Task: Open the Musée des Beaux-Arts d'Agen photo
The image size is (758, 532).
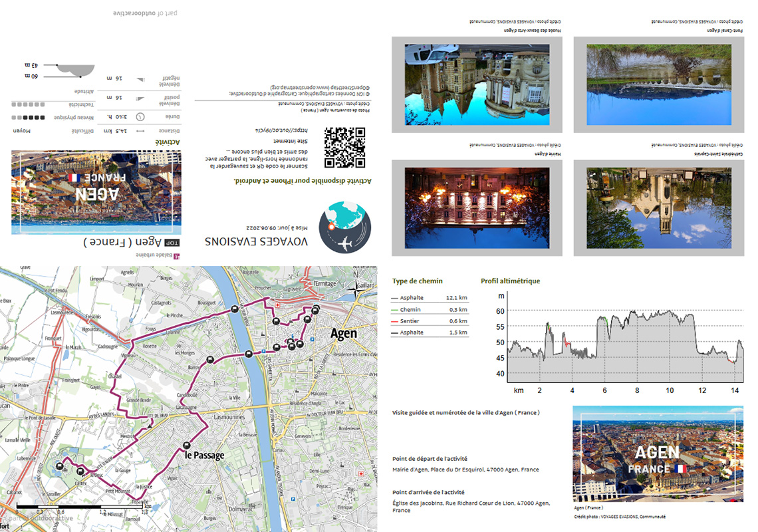Action: pyautogui.click(x=477, y=84)
